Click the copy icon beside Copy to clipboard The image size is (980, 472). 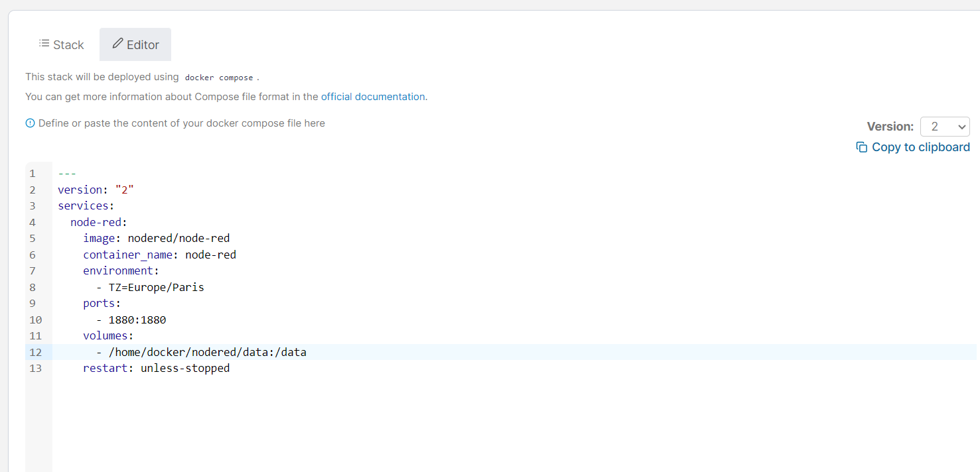[861, 147]
